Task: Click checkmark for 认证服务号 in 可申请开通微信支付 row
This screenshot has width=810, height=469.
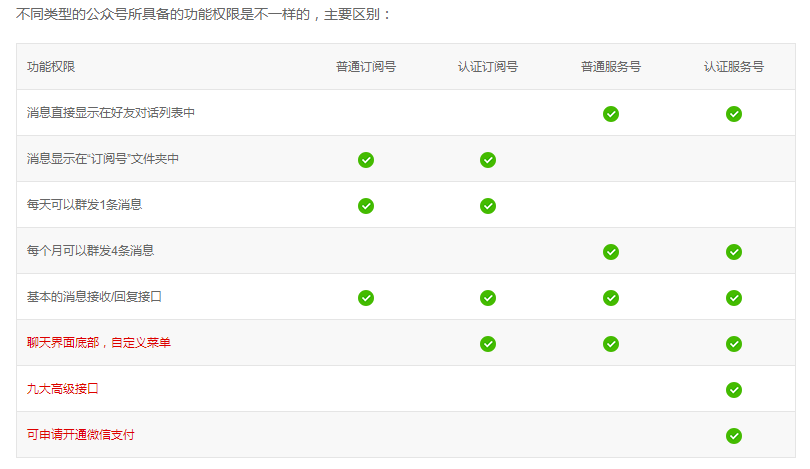Action: 733,436
